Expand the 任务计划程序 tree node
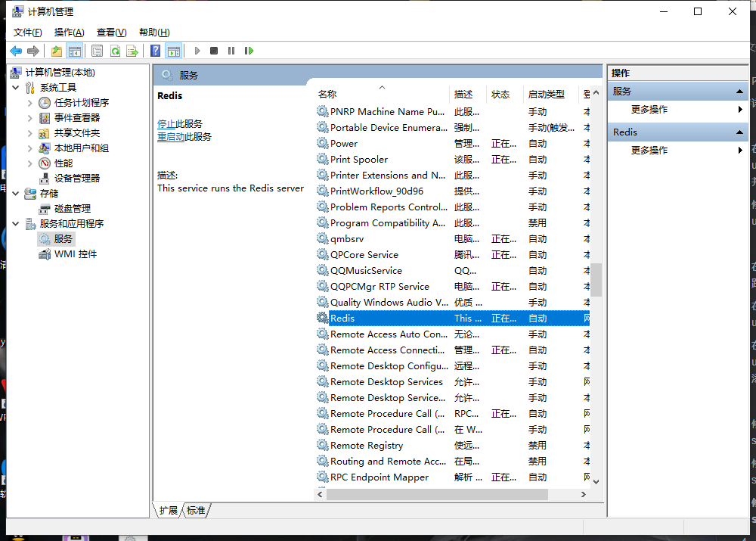The height and width of the screenshot is (541, 756). [30, 103]
